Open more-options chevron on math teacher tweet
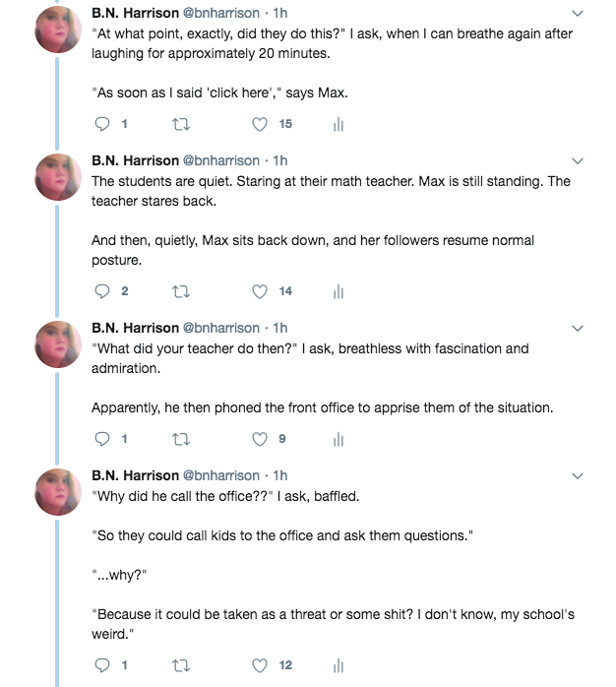 (578, 160)
